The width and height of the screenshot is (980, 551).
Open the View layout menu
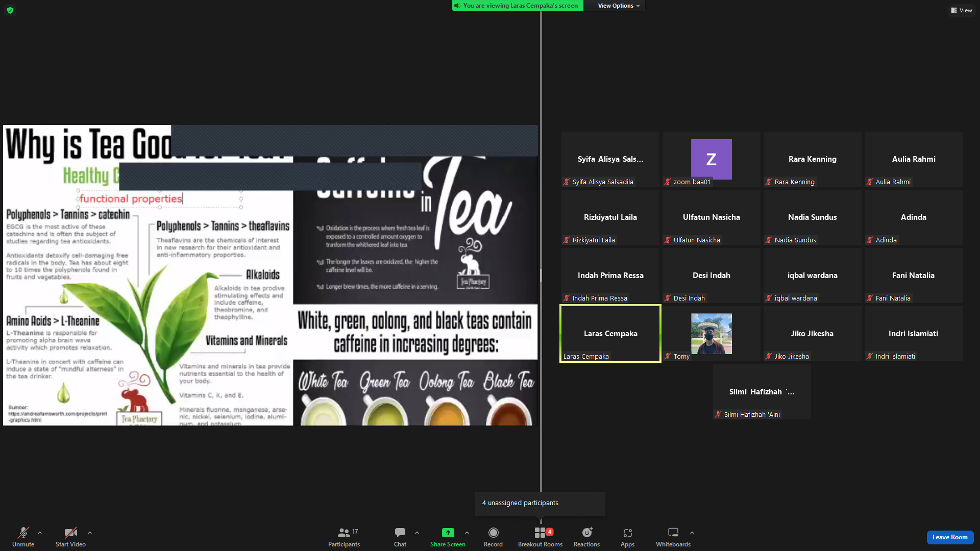pyautogui.click(x=962, y=10)
